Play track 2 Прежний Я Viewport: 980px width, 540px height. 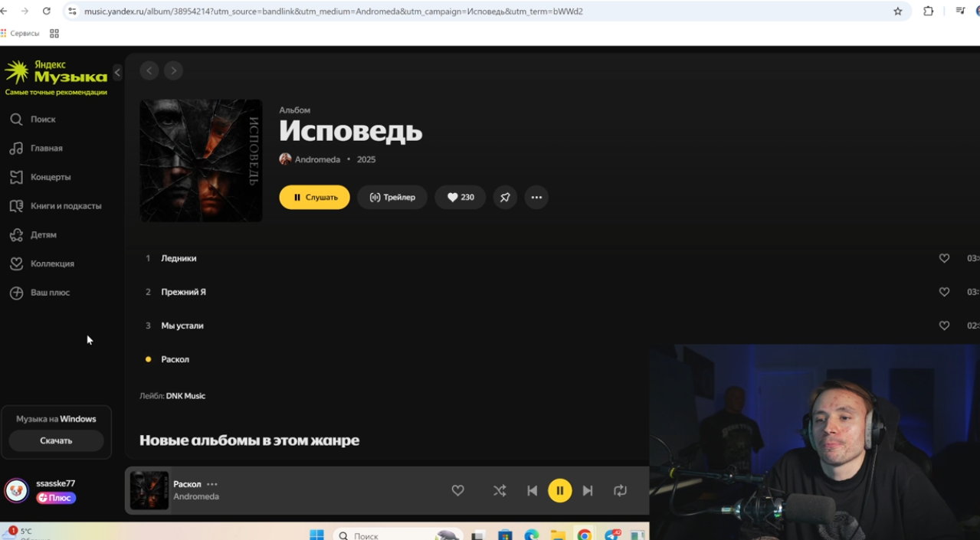[x=183, y=292]
